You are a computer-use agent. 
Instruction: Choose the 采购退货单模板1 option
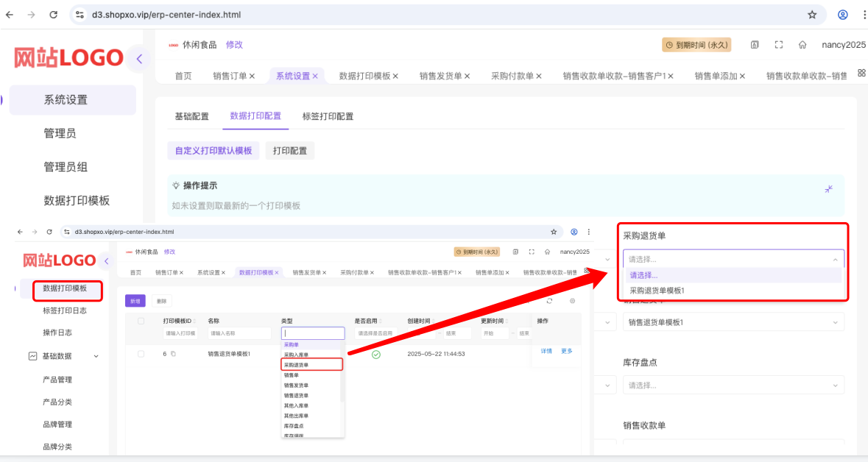click(x=733, y=291)
